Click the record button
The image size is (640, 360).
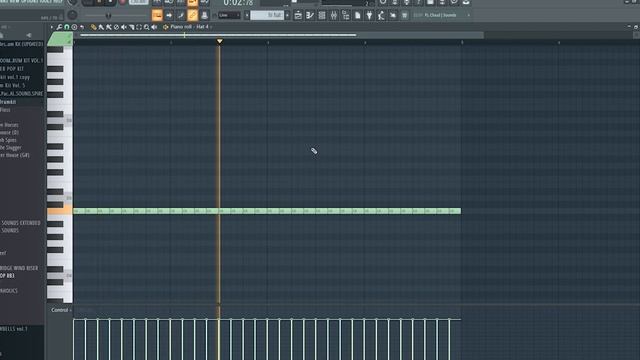coord(122,2)
